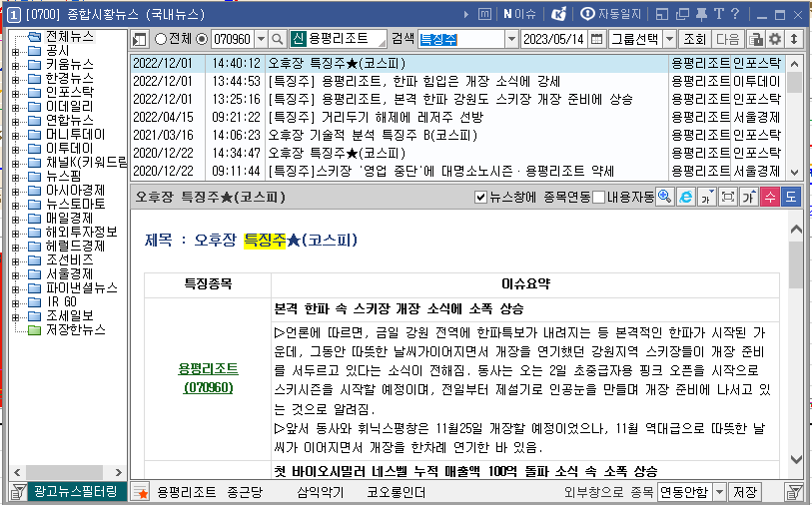Open the stock code 070960 dropdown arrow
The image size is (812, 505).
(x=261, y=39)
